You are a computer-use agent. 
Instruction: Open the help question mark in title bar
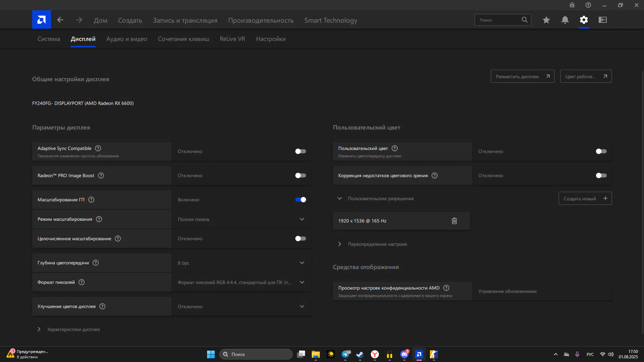click(588, 5)
